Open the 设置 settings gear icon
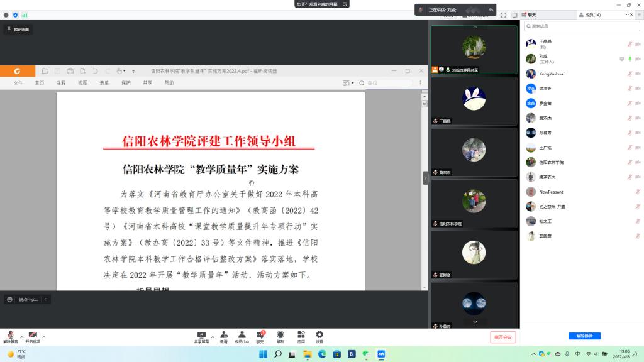This screenshot has height=362, width=644. tap(319, 336)
